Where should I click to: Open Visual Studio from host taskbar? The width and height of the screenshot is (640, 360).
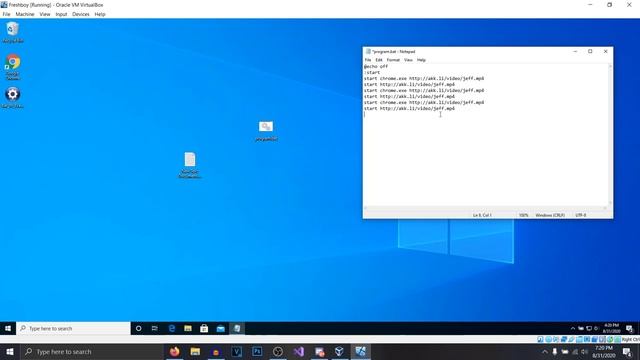click(x=298, y=351)
